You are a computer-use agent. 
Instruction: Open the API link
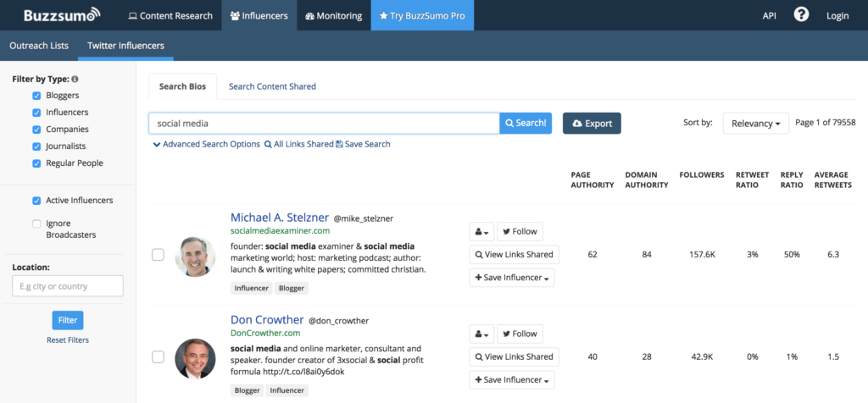(769, 15)
